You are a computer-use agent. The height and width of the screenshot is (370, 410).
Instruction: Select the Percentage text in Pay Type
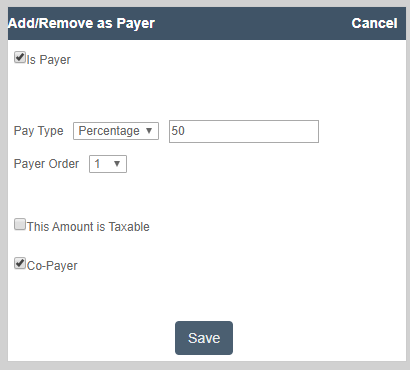[x=109, y=131]
